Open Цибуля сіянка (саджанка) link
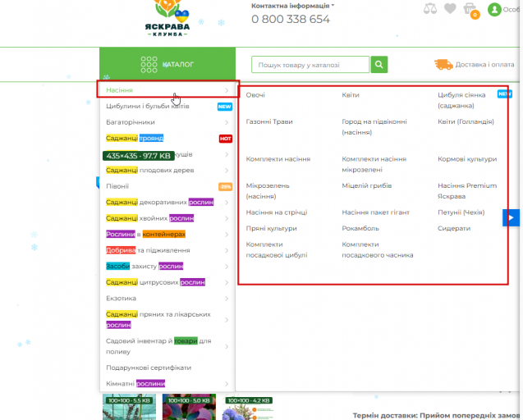The image size is (523, 420). [461, 100]
